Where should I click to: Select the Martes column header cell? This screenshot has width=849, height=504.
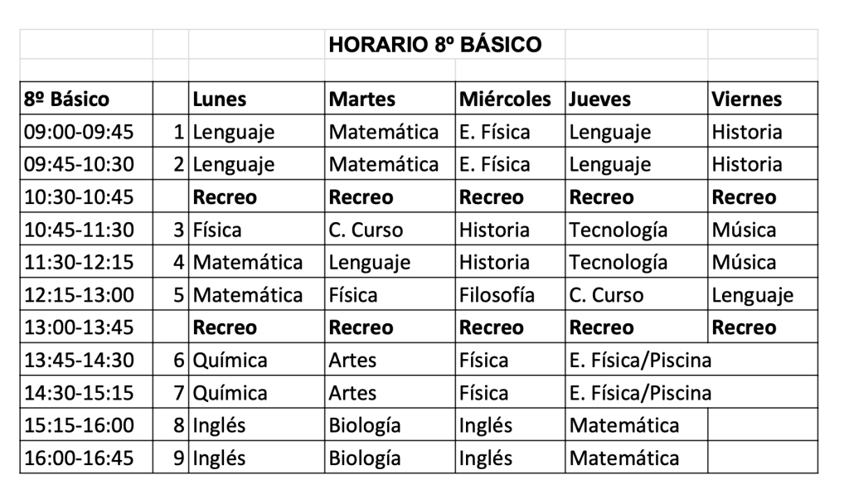point(390,99)
